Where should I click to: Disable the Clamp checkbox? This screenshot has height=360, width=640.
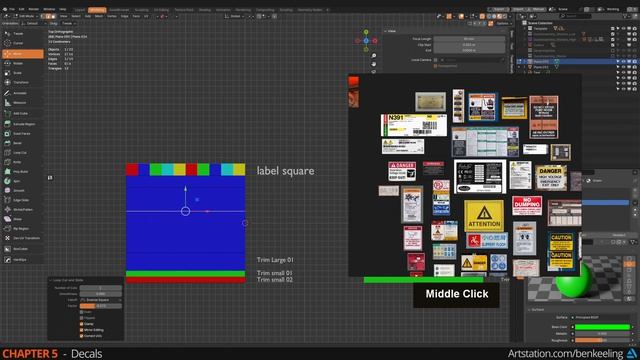coord(82,324)
